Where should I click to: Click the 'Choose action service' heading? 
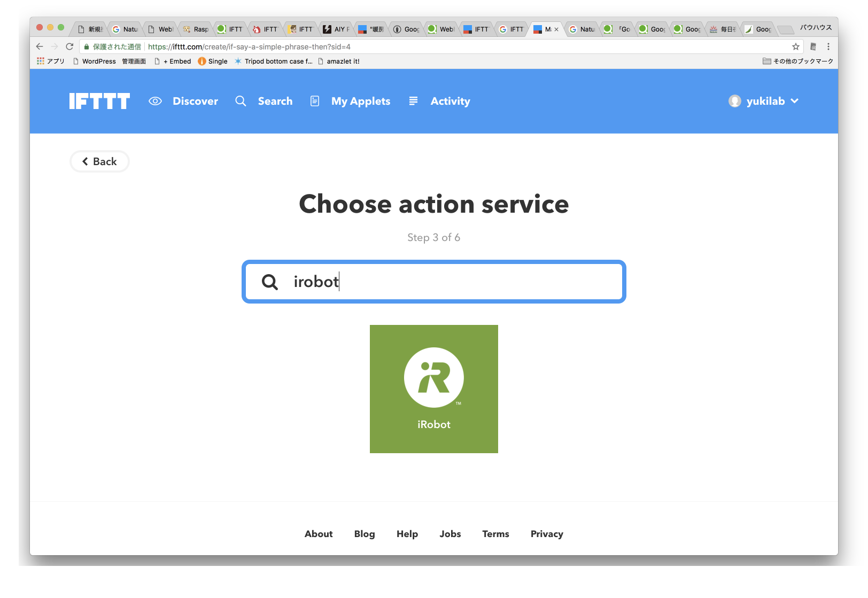434,204
